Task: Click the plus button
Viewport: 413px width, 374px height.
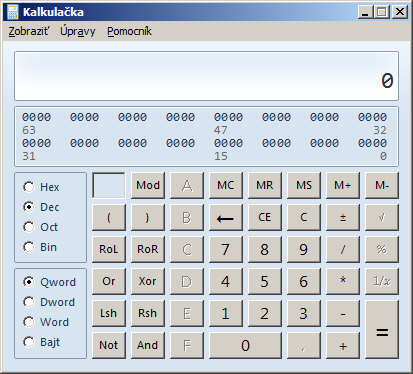Action: [x=343, y=345]
